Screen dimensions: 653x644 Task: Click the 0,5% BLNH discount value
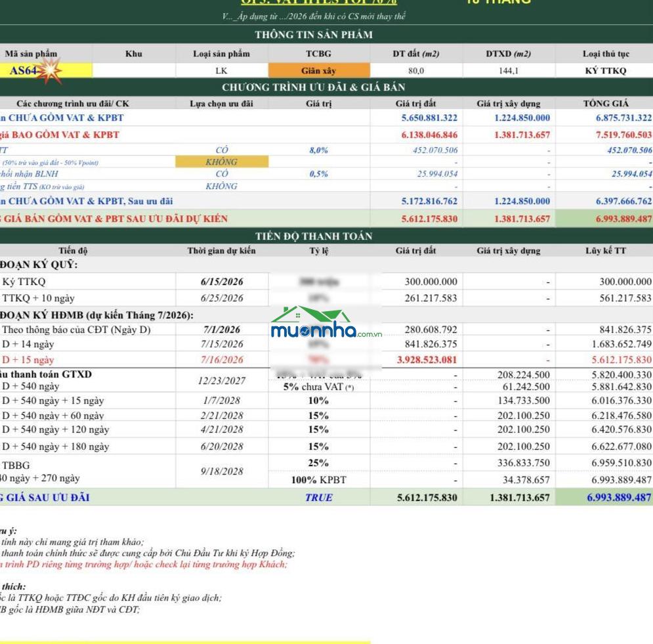coord(318,174)
